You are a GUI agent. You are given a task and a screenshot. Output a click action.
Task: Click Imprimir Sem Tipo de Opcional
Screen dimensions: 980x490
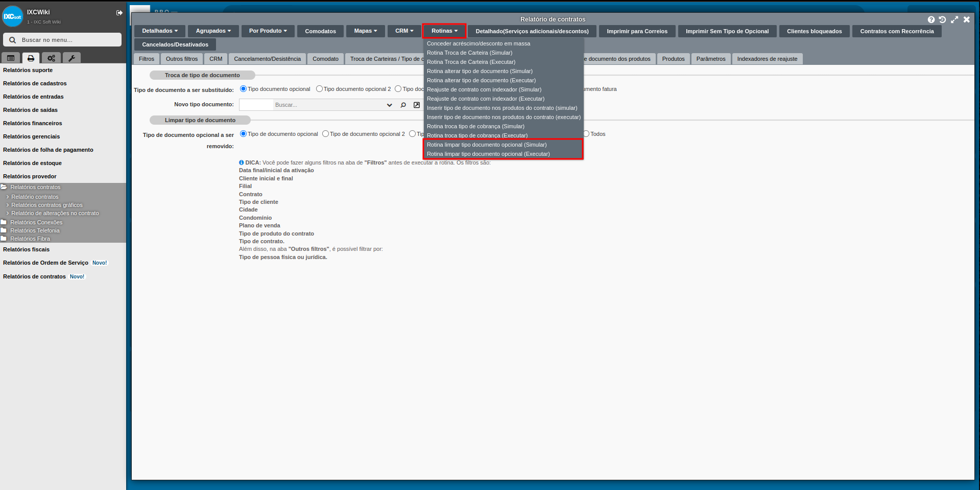[727, 31]
